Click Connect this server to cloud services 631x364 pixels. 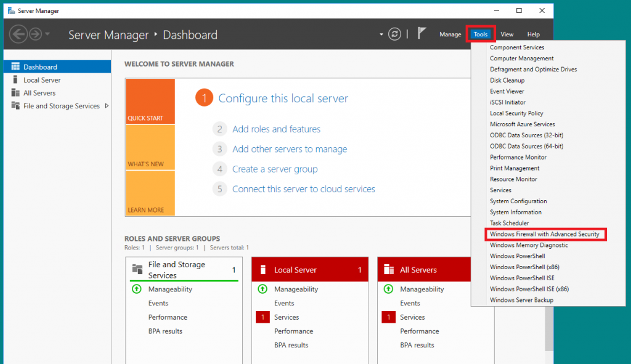click(303, 189)
